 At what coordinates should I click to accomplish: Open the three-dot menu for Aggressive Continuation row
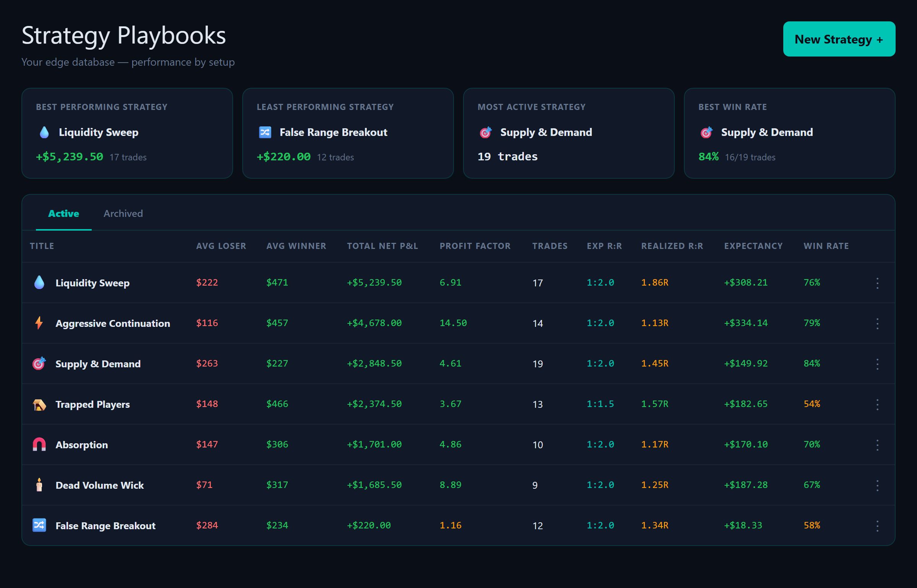coord(877,324)
